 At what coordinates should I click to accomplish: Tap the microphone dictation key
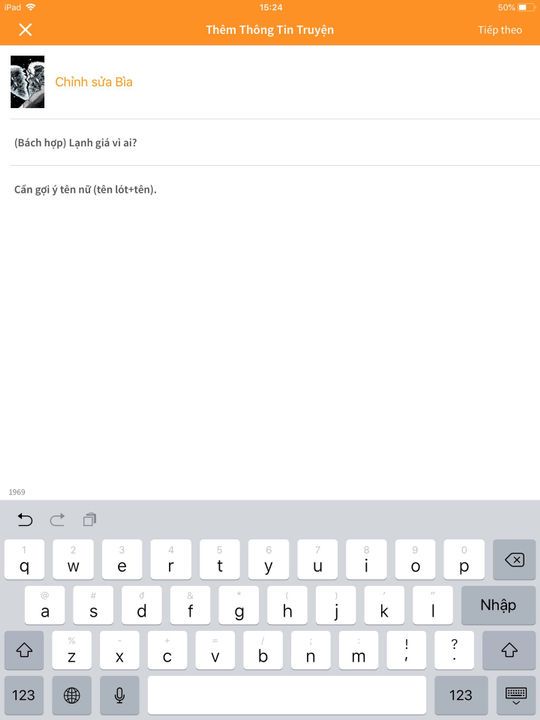(119, 695)
